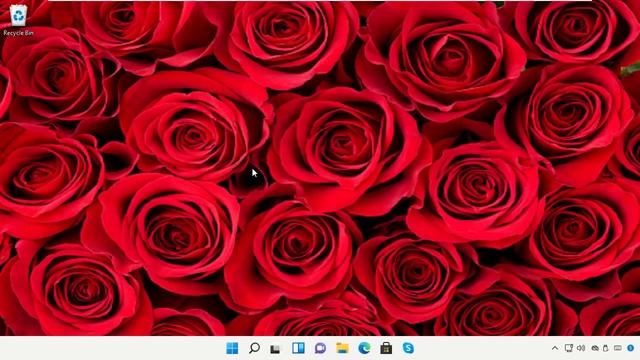This screenshot has height=360, width=640.
Task: Open the touch keyboard tray icon
Action: point(618,348)
